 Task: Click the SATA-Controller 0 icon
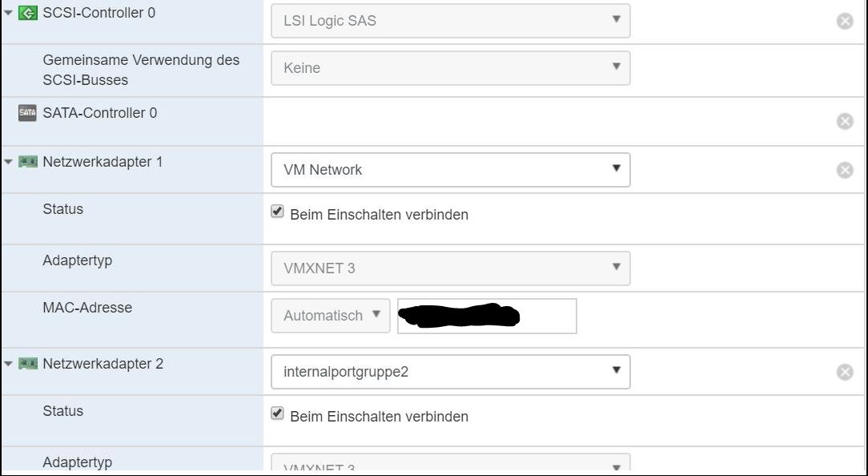coord(27,114)
